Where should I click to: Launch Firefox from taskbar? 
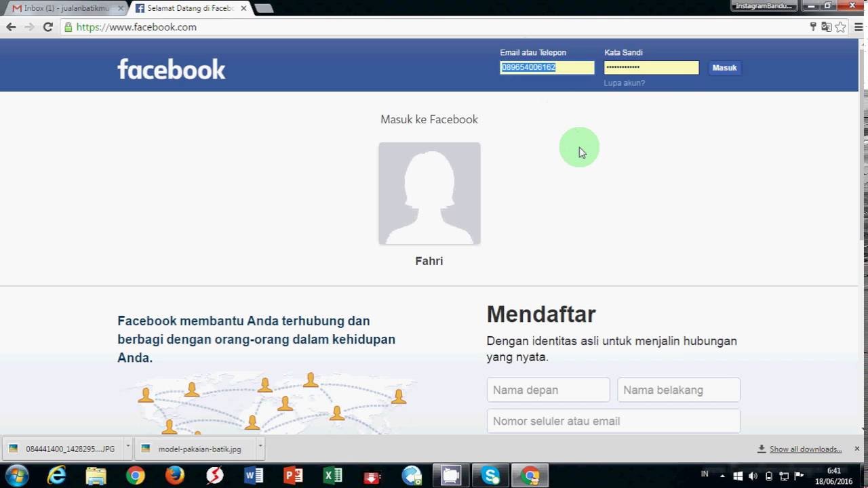pos(175,476)
